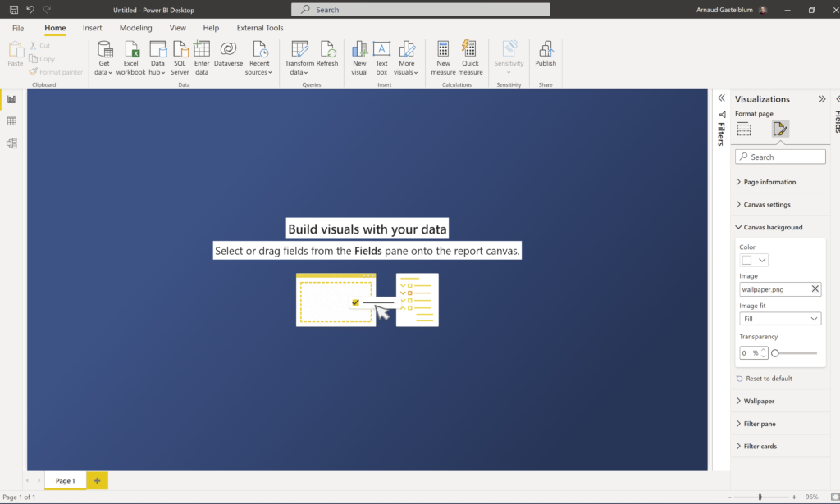
Task: Click the zoom out minus button
Action: [729, 497]
